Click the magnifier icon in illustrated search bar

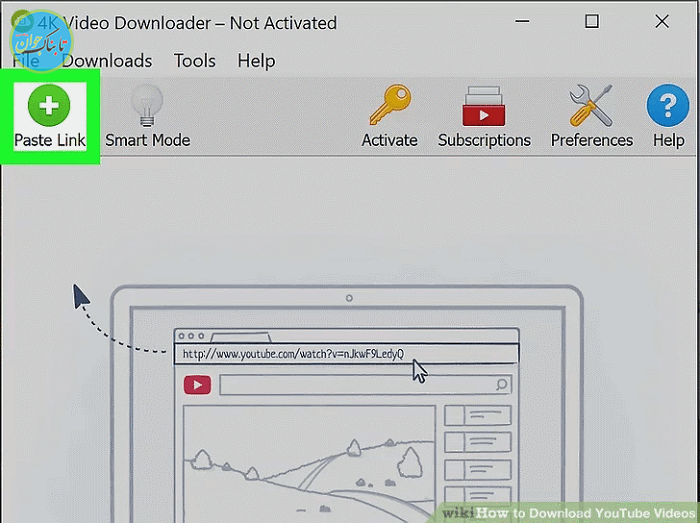(x=501, y=384)
